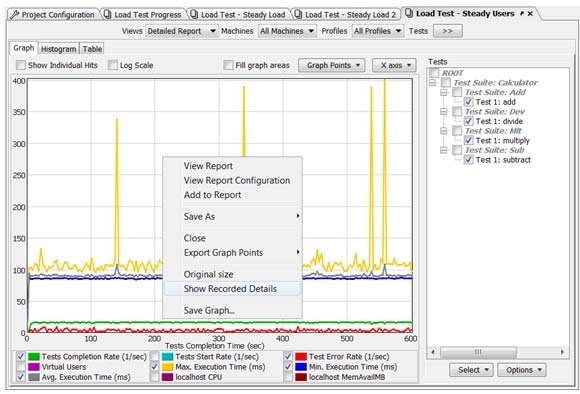This screenshot has height=394, width=580.
Task: Uncheck Tests Completion Rate legend checkbox
Action: [x=21, y=357]
